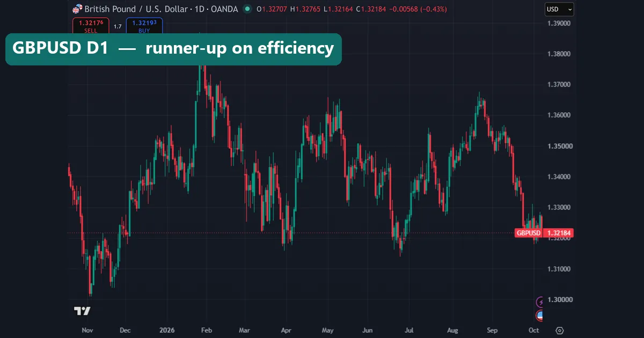Click the Dec label on time axis
Viewport: 644px width, 338px height.
point(125,330)
